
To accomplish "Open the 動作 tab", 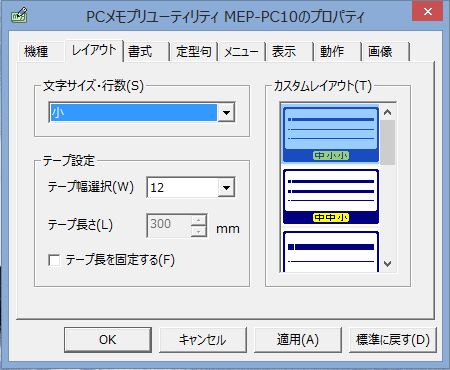I will [x=337, y=52].
